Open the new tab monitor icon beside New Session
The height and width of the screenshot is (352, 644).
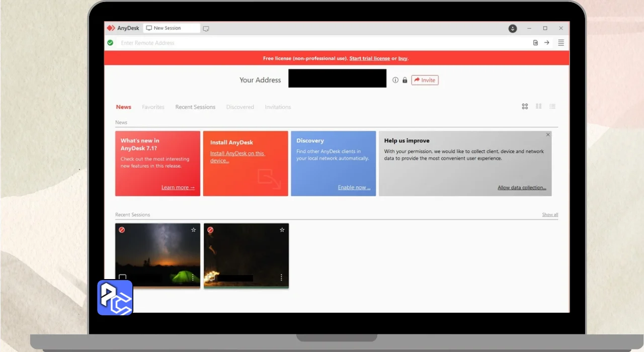[206, 29]
